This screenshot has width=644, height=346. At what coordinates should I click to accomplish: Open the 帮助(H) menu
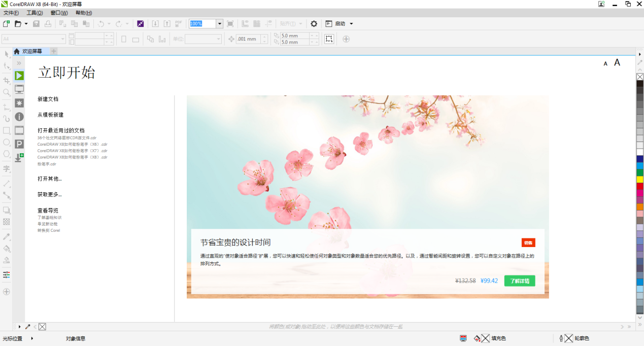pyautogui.click(x=84, y=13)
